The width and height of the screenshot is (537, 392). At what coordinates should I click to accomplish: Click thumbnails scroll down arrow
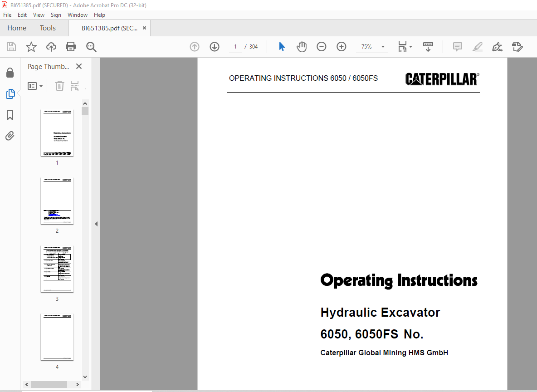[85, 377]
